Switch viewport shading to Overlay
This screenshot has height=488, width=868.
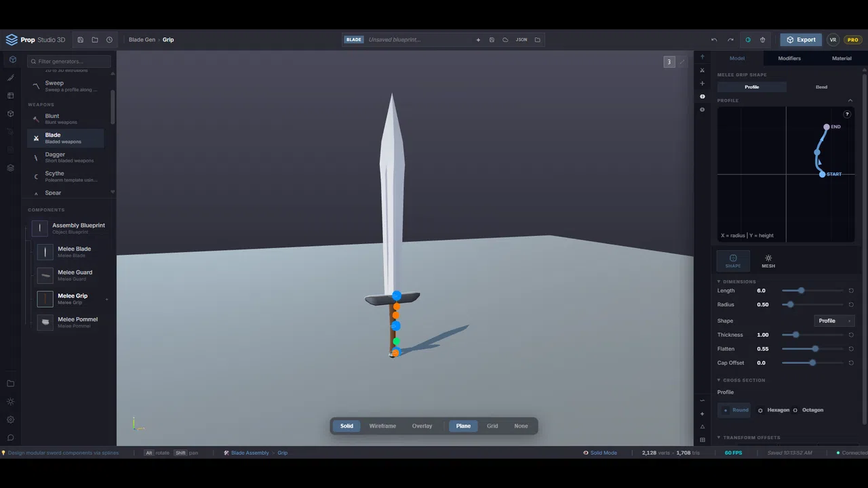click(422, 426)
